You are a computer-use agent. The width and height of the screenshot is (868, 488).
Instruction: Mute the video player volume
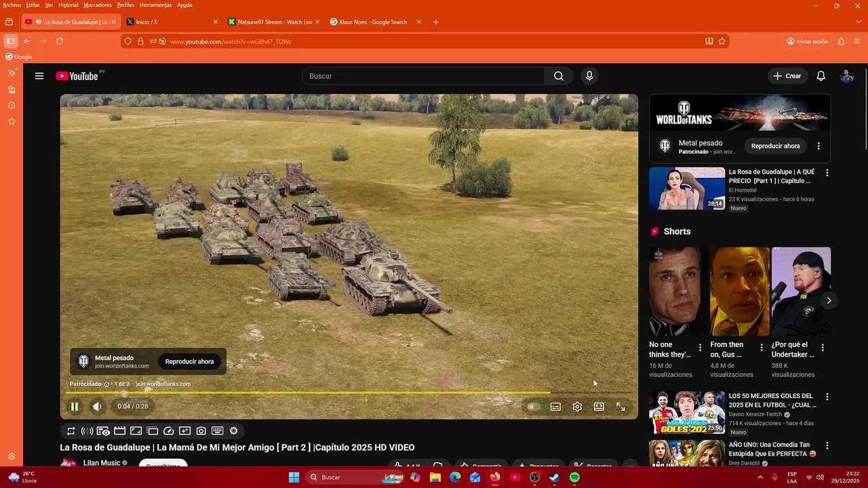pos(97,407)
